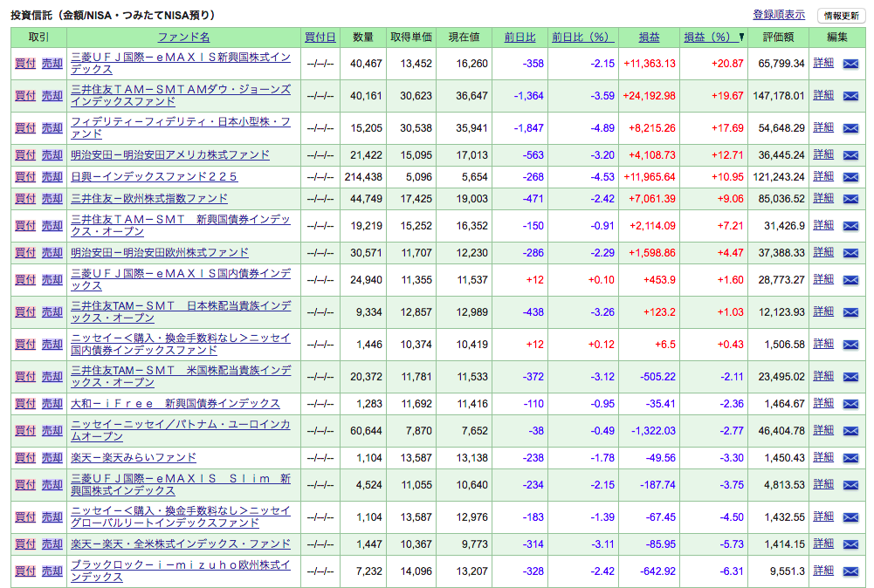Open fund link 大和－iFree 新興国債券インデックス
This screenshot has width=874, height=588.
(175, 404)
